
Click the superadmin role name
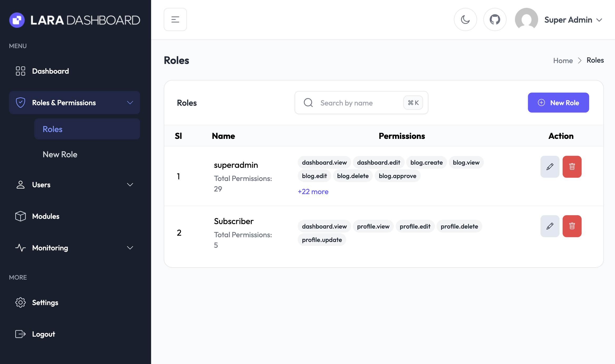point(236,165)
